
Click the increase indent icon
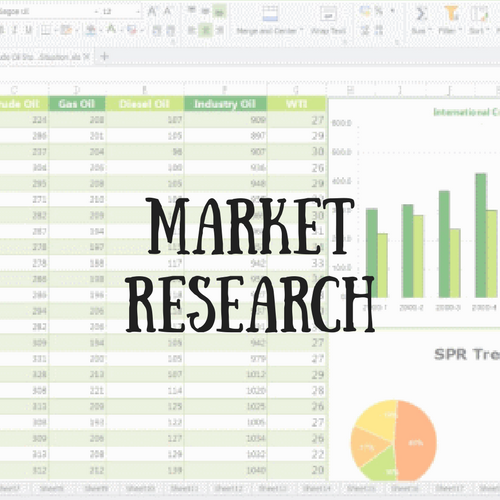171,31
